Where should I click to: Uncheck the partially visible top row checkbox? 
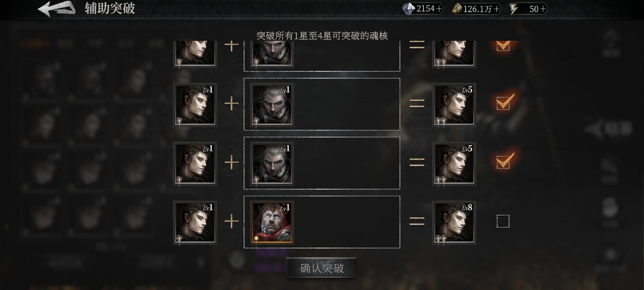503,46
